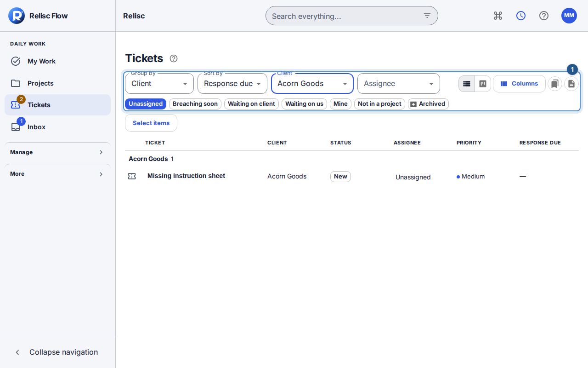Click the Acorn Goods group header row
Viewport: 588px width, 368px height.
coord(352,159)
